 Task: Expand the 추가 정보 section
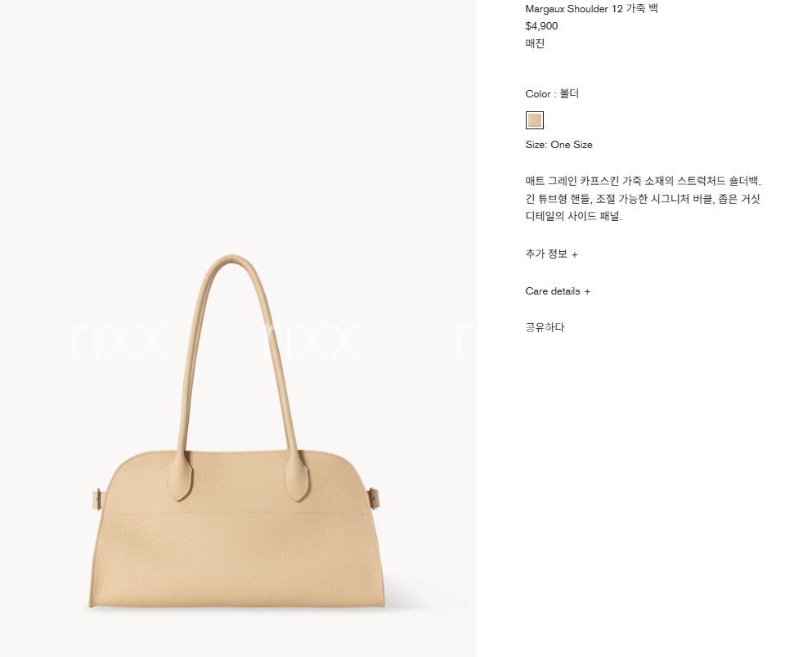pyautogui.click(x=551, y=254)
